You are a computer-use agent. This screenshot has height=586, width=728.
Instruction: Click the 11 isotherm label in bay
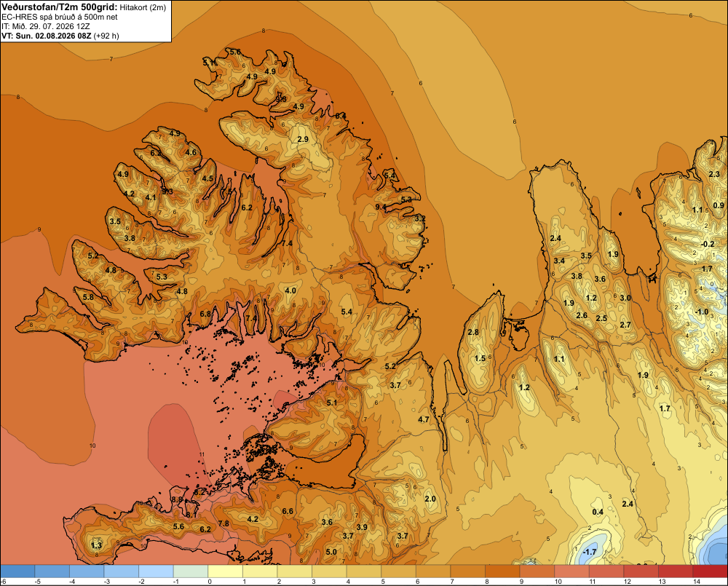tap(202, 454)
